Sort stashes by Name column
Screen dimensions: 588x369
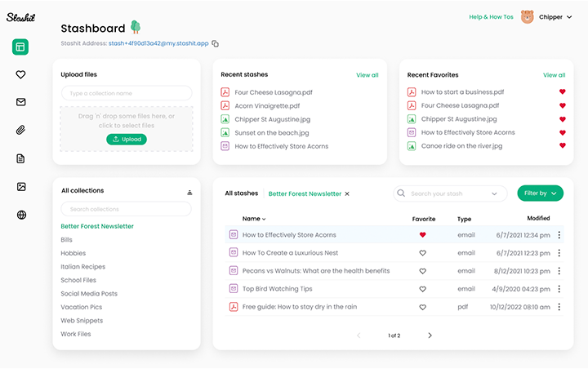click(x=254, y=219)
